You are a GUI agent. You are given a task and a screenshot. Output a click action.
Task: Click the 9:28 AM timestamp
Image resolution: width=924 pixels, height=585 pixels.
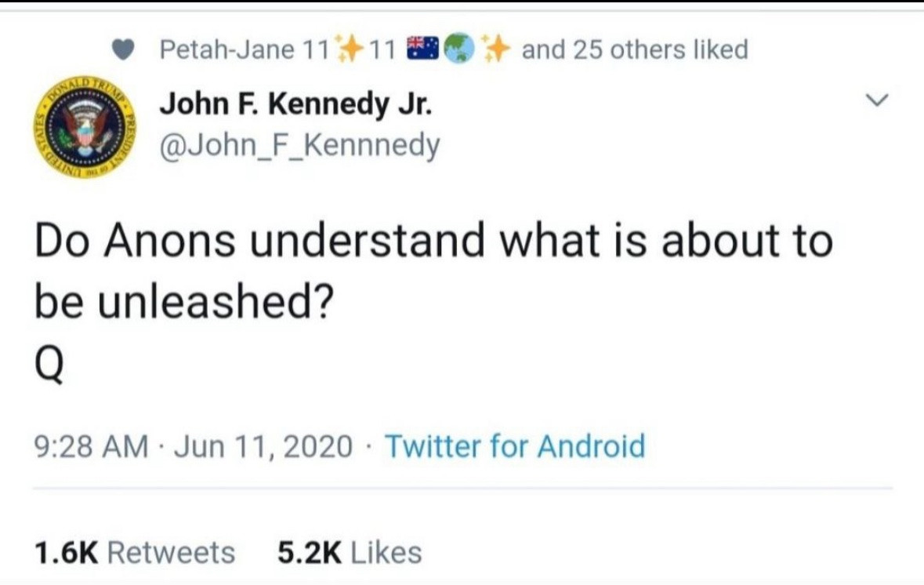(x=91, y=446)
